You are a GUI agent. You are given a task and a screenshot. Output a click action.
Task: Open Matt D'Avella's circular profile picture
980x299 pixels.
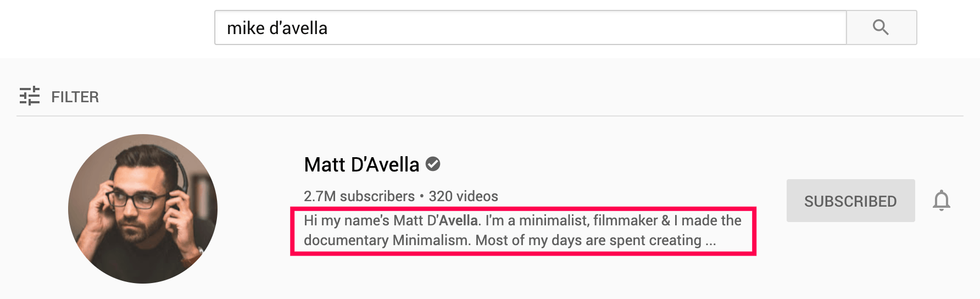[143, 209]
